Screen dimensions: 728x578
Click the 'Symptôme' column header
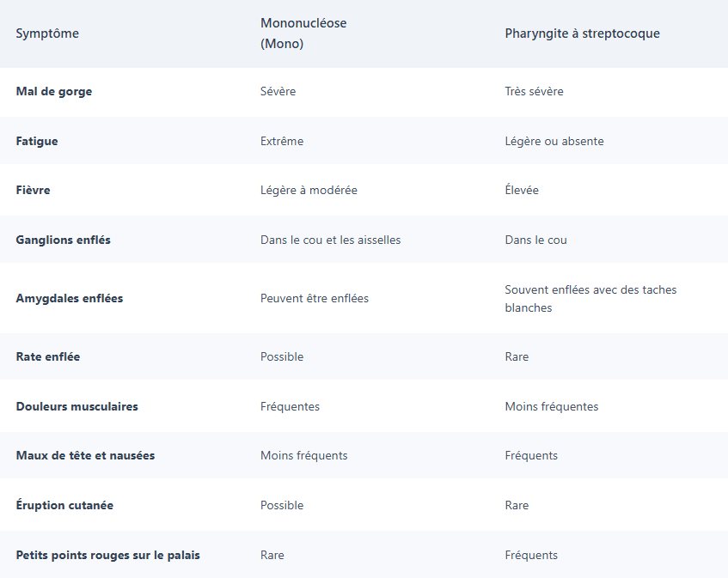[47, 33]
